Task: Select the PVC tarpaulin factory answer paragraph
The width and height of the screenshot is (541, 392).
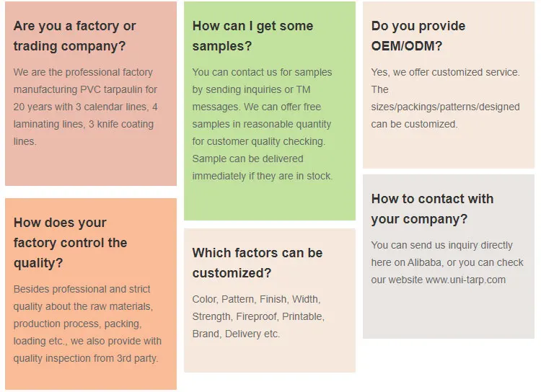Action: 85,107
